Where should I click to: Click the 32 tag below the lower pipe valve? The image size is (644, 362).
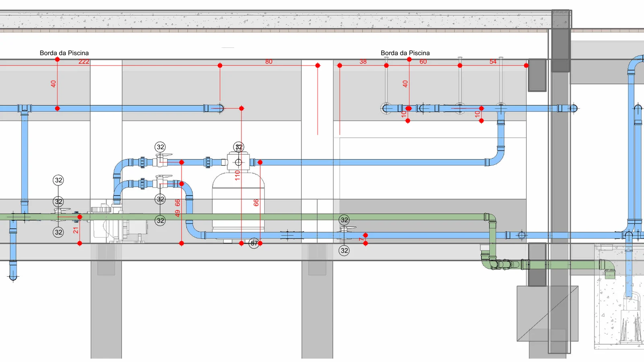344,251
